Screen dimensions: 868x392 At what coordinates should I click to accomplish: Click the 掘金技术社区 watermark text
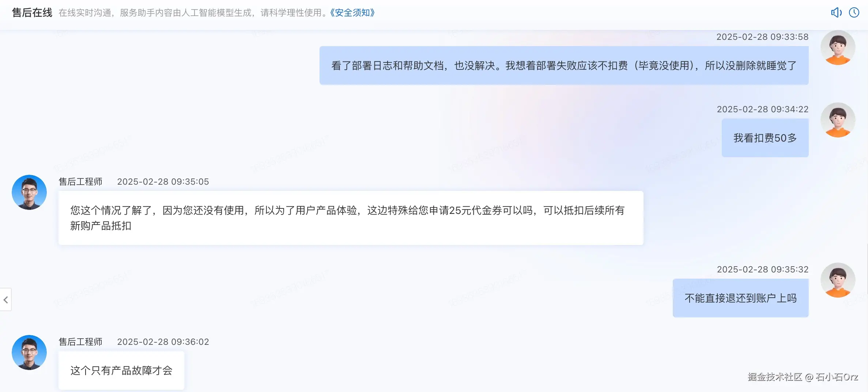775,377
